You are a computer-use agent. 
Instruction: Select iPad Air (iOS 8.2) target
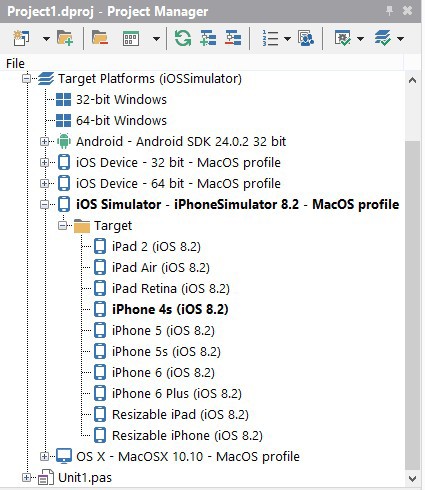pyautogui.click(x=161, y=268)
